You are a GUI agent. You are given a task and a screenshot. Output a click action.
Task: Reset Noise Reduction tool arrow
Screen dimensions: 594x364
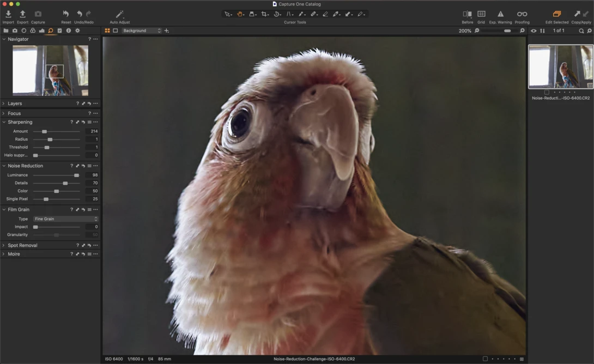(83, 166)
